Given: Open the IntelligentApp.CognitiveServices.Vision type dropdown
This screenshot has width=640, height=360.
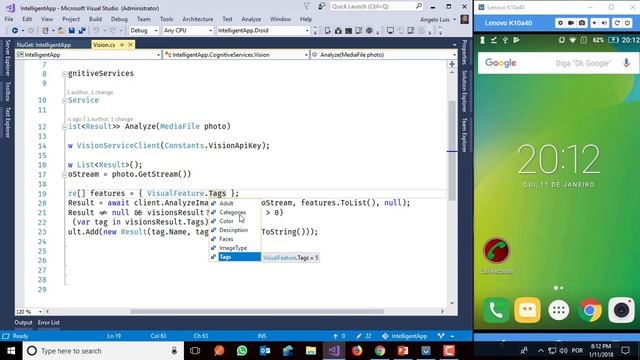Looking at the screenshot, I should coord(236,55).
